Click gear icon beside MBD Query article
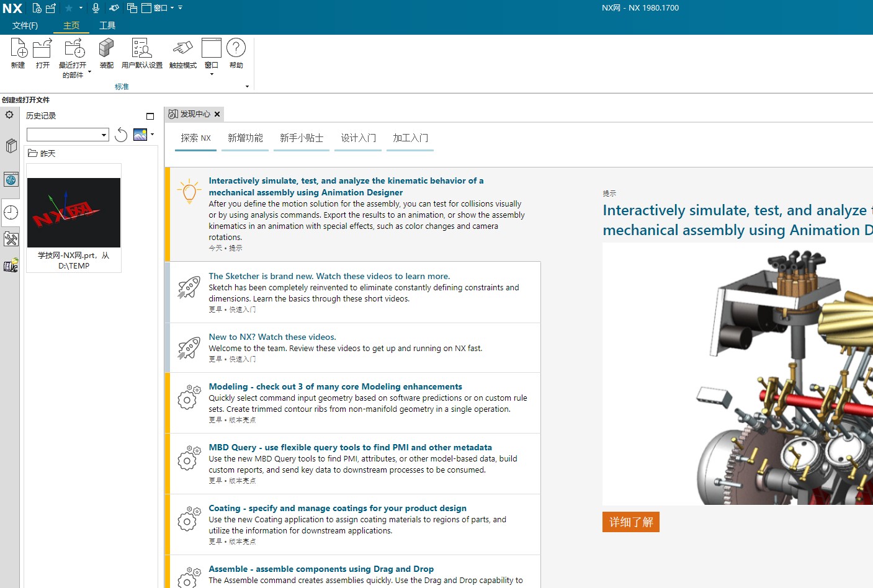The width and height of the screenshot is (873, 588). (189, 458)
